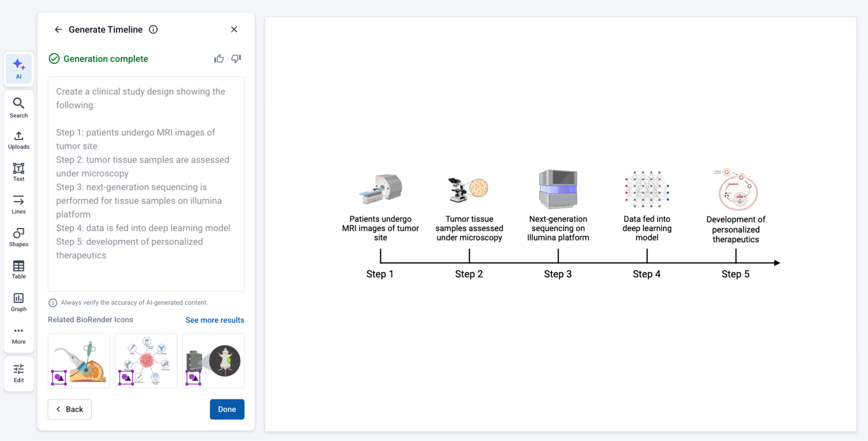Show Generate Timeline info tooltip
Screen dimensions: 868x441
153,30
